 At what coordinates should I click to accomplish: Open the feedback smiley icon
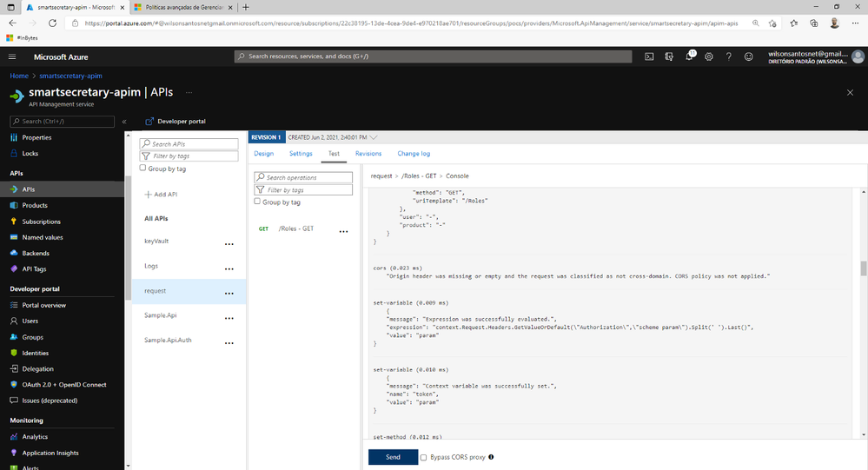748,56
